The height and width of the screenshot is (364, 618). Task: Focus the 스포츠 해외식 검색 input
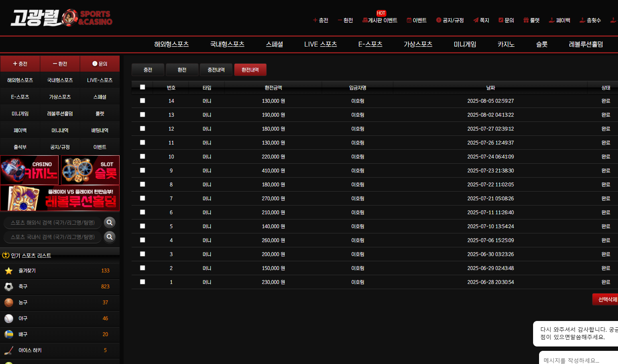53,223
